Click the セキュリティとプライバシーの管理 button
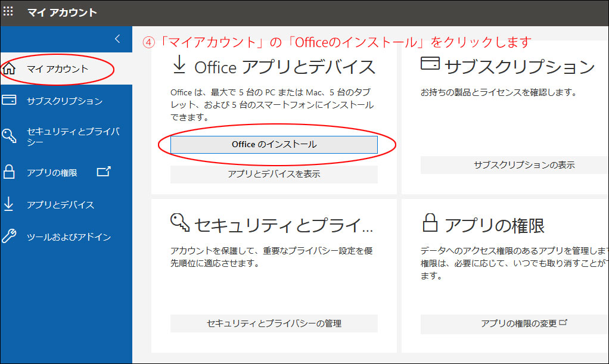The image size is (609, 364). click(x=274, y=323)
